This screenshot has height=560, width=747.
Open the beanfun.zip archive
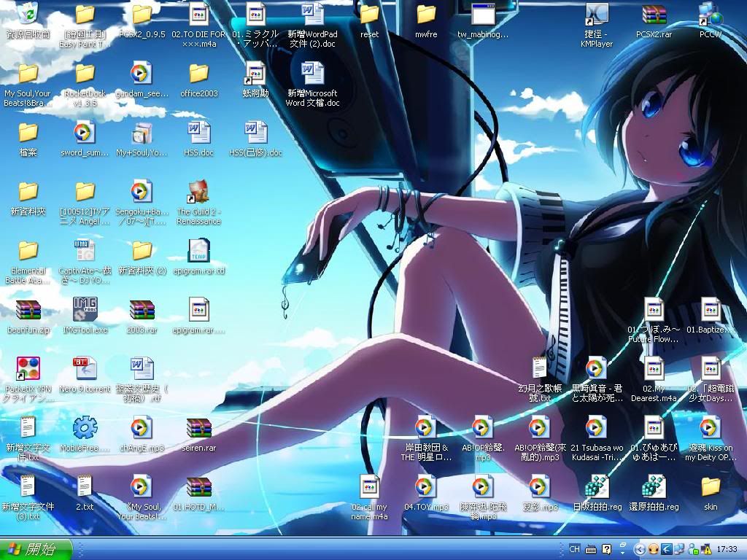click(28, 310)
